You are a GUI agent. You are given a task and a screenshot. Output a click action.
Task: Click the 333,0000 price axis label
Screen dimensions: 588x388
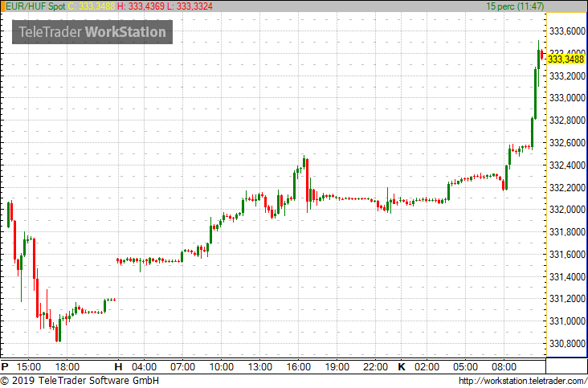(567, 98)
